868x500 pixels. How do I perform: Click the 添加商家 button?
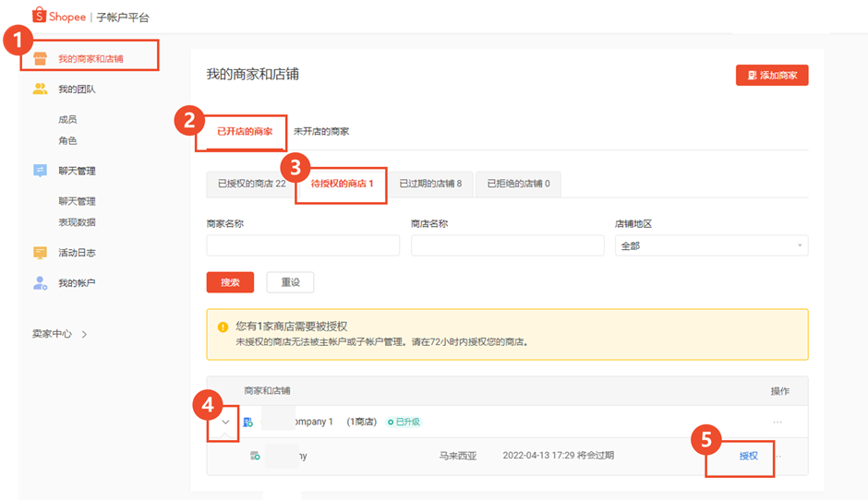tap(772, 76)
